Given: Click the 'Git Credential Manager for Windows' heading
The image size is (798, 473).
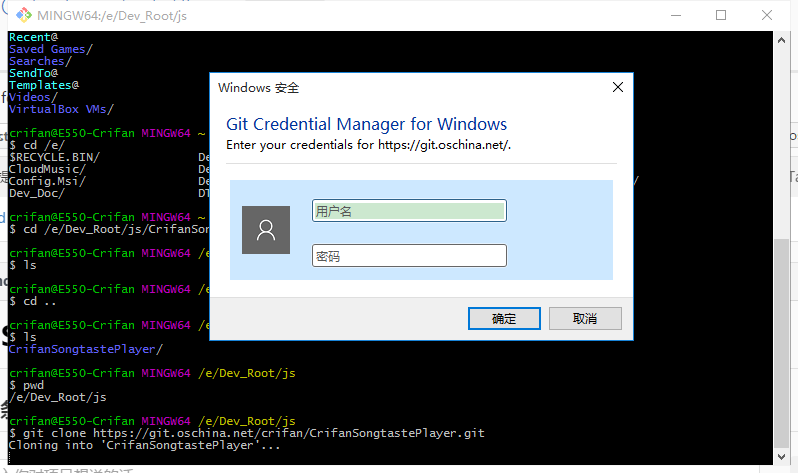Looking at the screenshot, I should click(366, 124).
